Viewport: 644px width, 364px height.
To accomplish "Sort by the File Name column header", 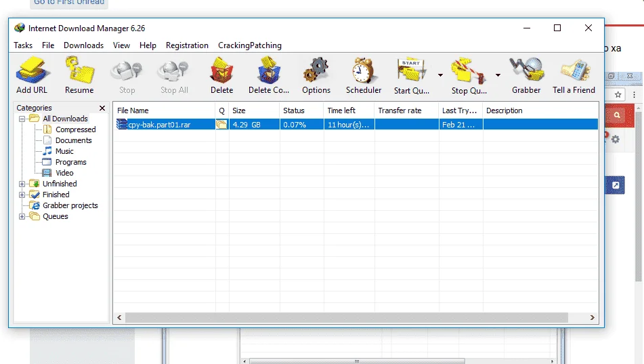I will point(165,110).
